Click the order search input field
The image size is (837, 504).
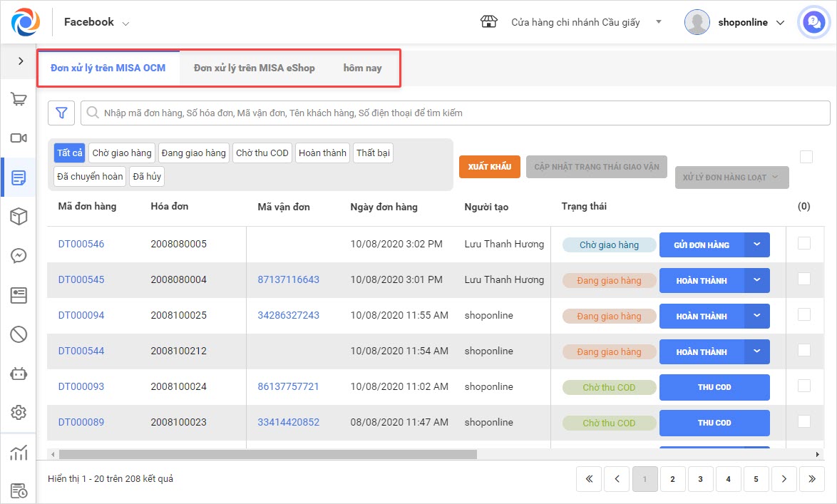coord(456,113)
